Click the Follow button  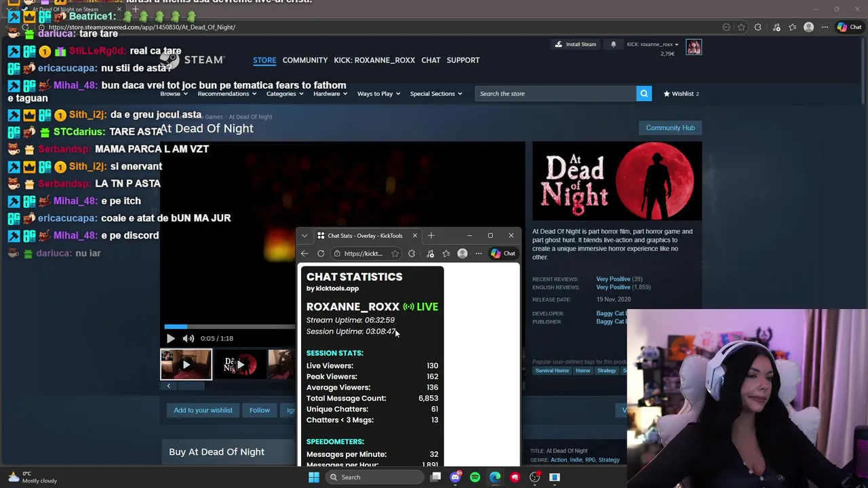coord(259,410)
